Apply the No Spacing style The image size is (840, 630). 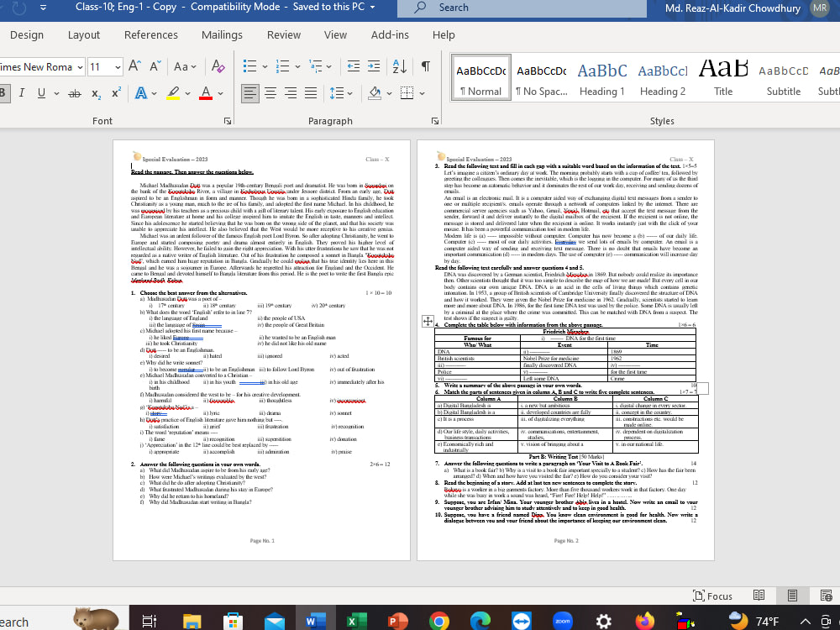541,78
